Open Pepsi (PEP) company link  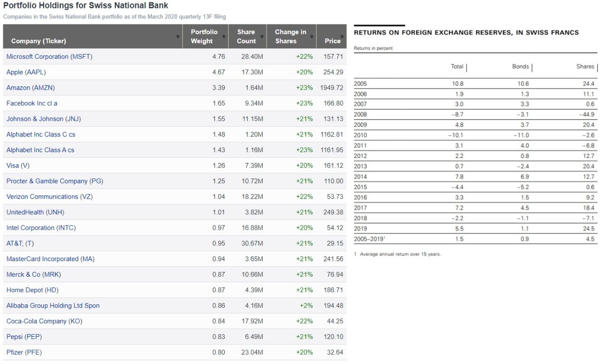click(24, 336)
